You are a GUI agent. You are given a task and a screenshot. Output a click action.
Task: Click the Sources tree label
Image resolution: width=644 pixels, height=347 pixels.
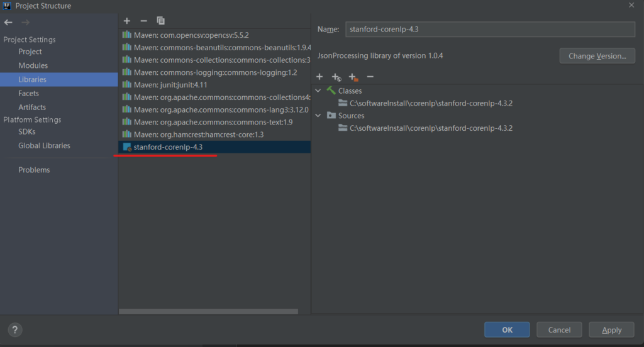tap(351, 116)
